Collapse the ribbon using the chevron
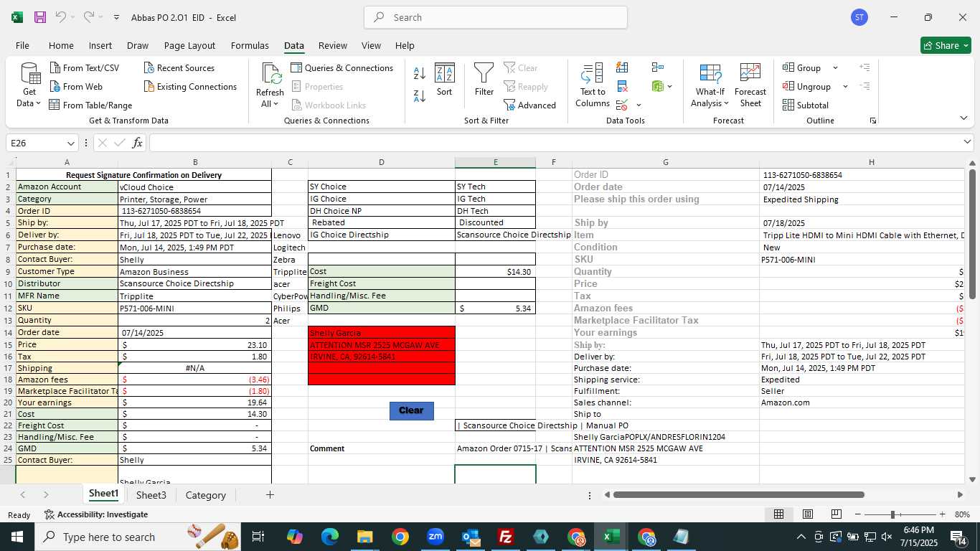Viewport: 980px width, 551px height. (963, 118)
